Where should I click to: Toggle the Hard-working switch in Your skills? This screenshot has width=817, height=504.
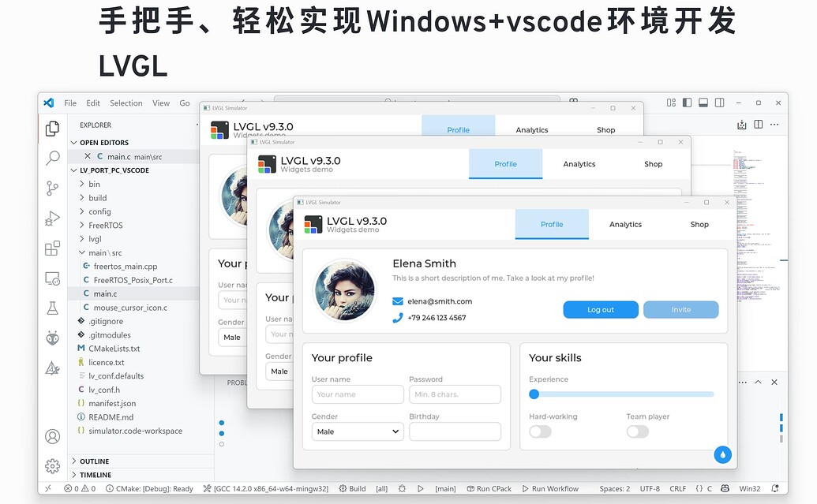[540, 431]
